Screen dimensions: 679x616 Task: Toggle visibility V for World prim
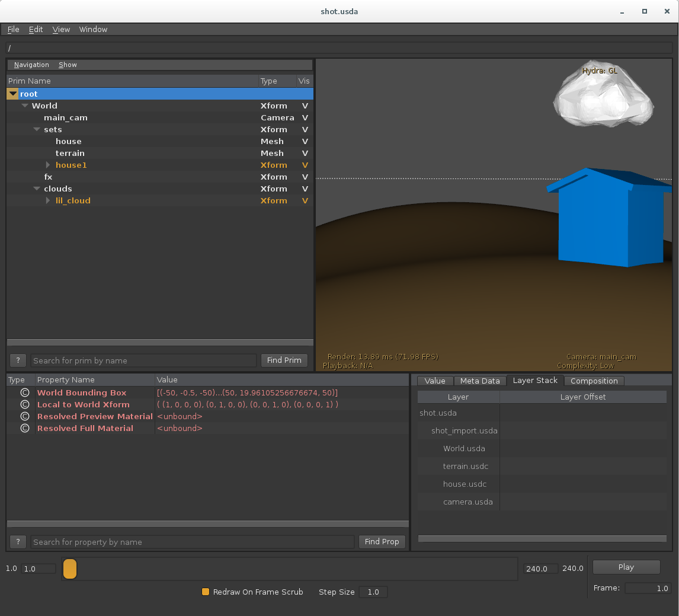[x=305, y=106]
